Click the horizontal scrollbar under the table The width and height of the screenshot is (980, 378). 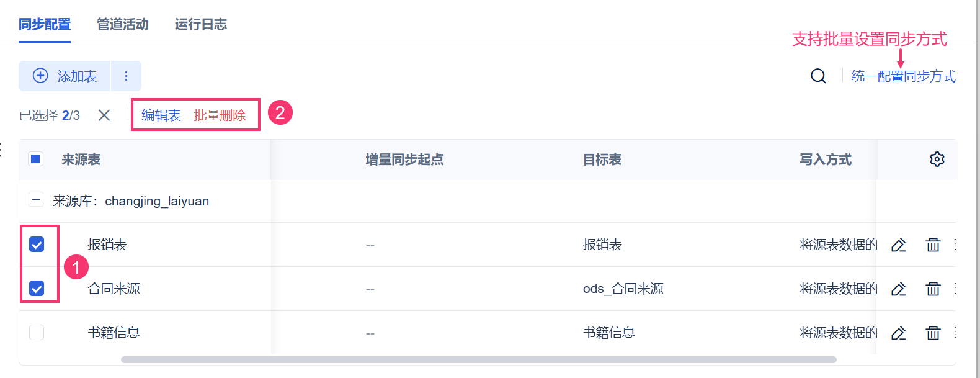(x=478, y=359)
